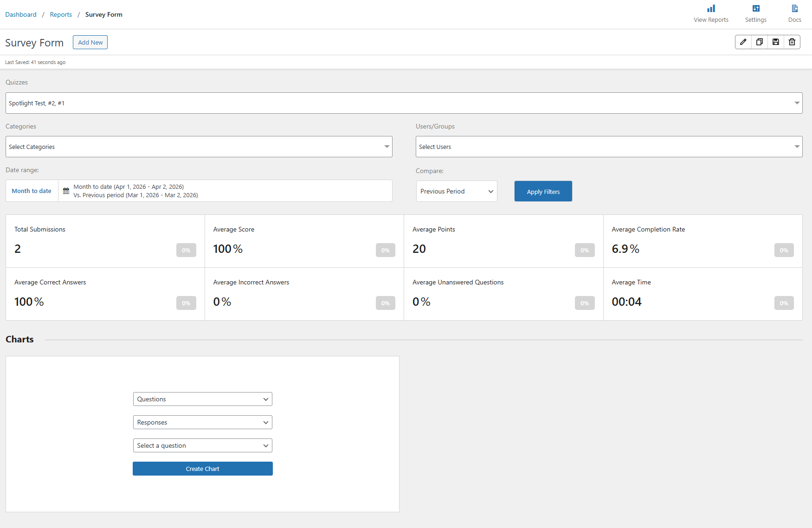
Task: Change the Compare option from Previous Period
Action: (x=456, y=191)
